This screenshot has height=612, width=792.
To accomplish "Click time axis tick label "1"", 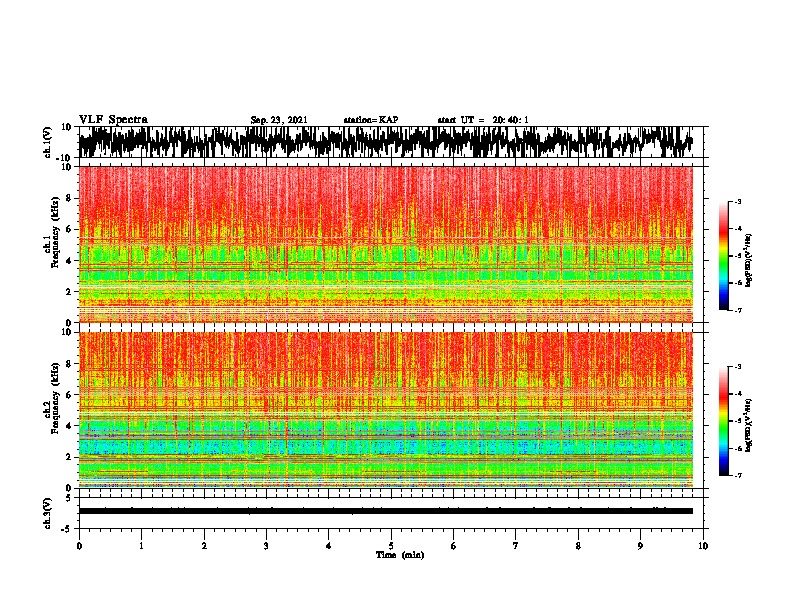I will (141, 546).
